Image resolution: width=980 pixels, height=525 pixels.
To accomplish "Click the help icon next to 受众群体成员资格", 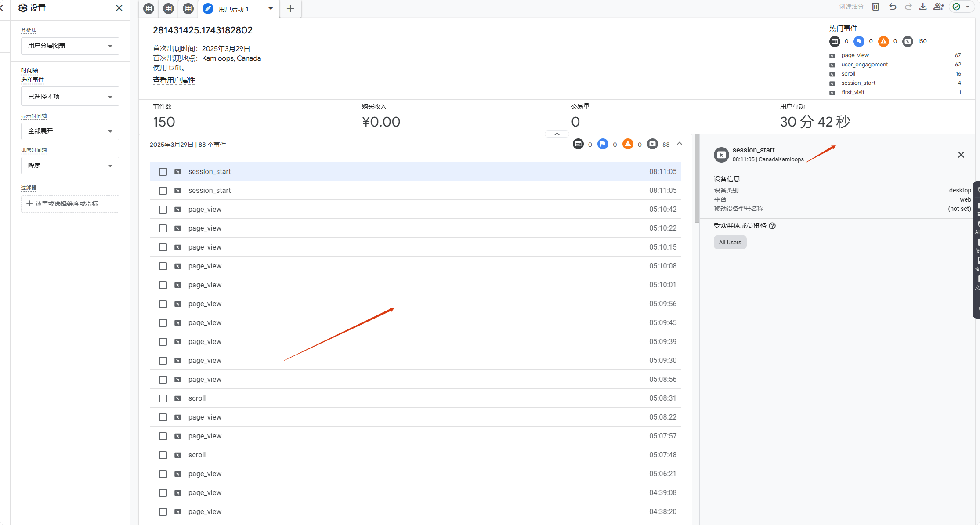I will tap(772, 226).
